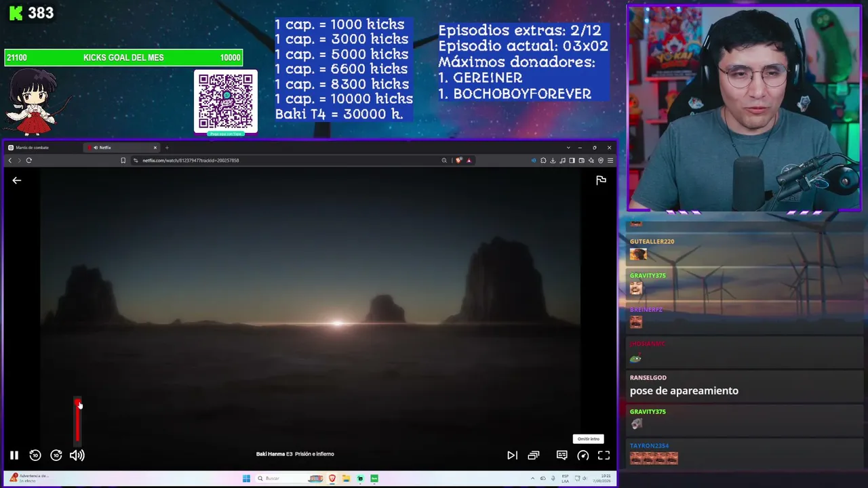The width and height of the screenshot is (868, 488).
Task: Toggle the browser sidebar panel
Action: tap(572, 161)
